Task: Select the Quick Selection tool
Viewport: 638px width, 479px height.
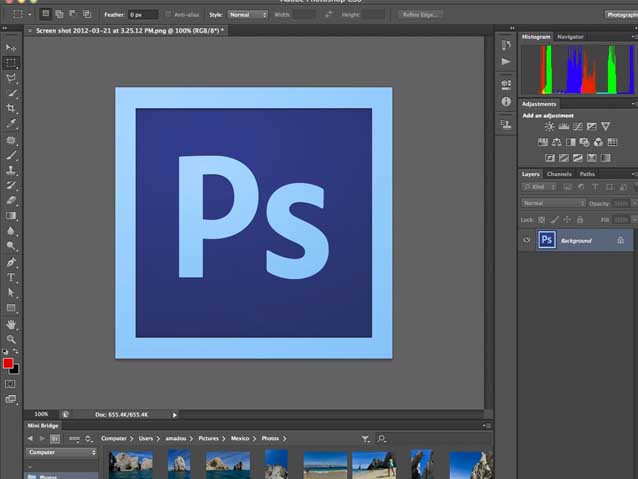Action: pyautogui.click(x=11, y=93)
